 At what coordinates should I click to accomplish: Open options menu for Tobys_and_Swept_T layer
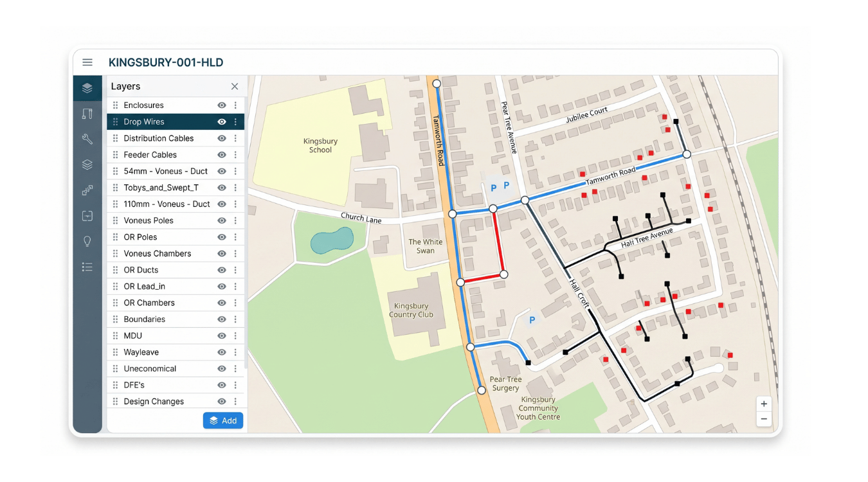tap(235, 188)
